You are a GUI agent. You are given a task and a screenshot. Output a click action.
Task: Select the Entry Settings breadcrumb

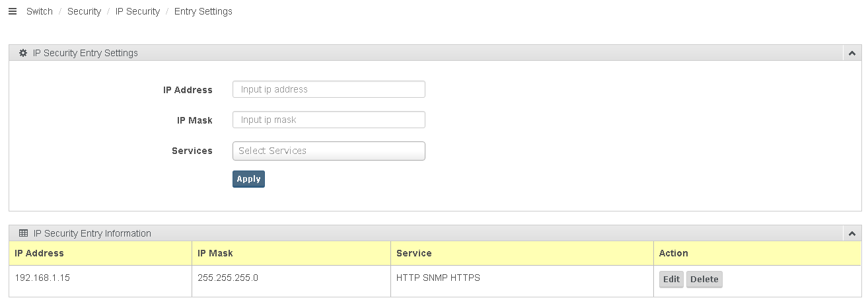203,11
